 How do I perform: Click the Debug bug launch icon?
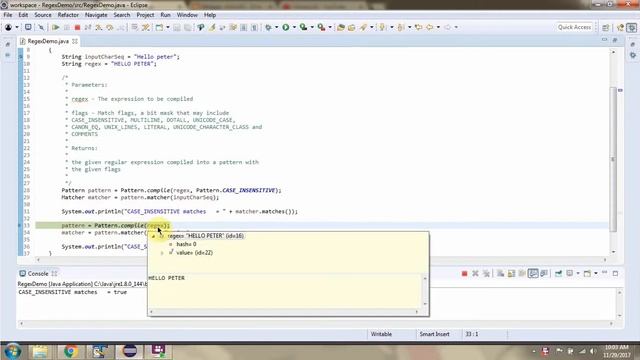coord(268,27)
